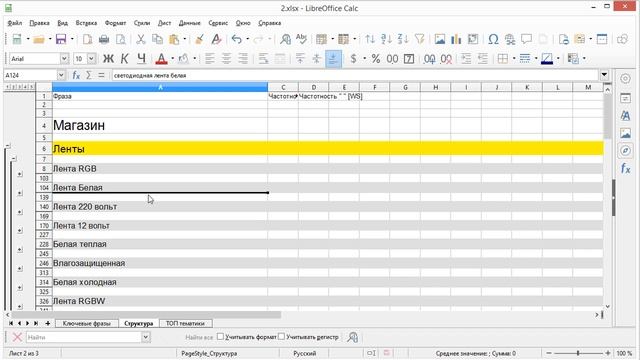640x360 pixels.
Task: Click the Copy icon
Action: click(157, 39)
